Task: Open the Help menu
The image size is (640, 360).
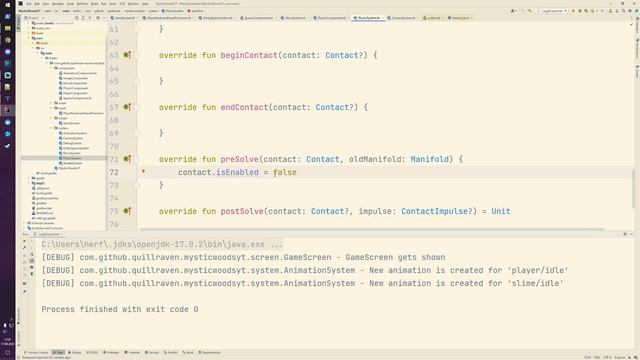Action: [145, 4]
